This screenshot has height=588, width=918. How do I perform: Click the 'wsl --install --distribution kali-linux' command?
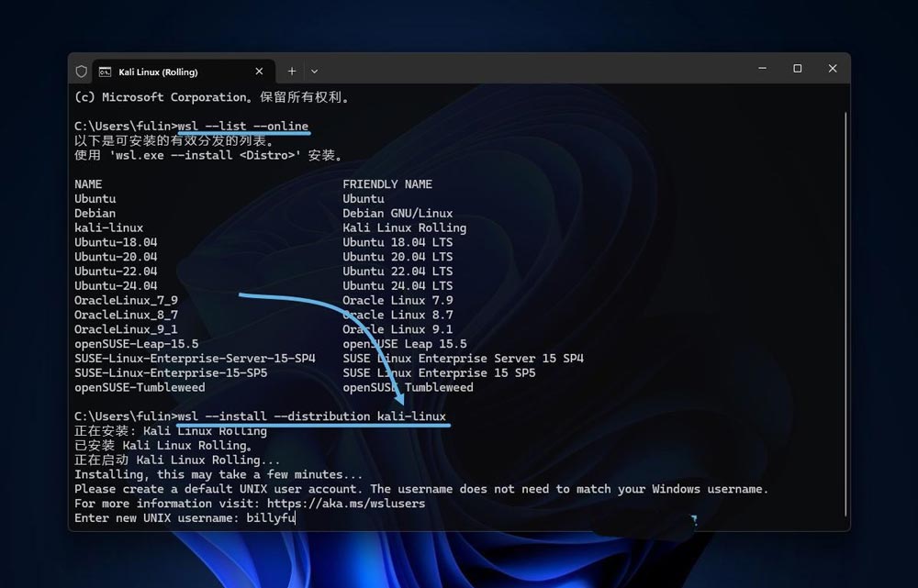[311, 416]
